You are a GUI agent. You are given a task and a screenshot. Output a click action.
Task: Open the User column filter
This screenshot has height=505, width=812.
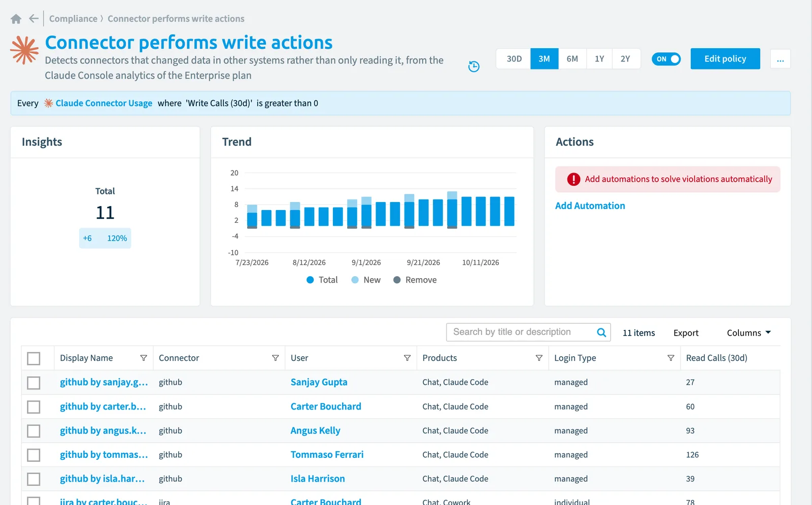(407, 358)
